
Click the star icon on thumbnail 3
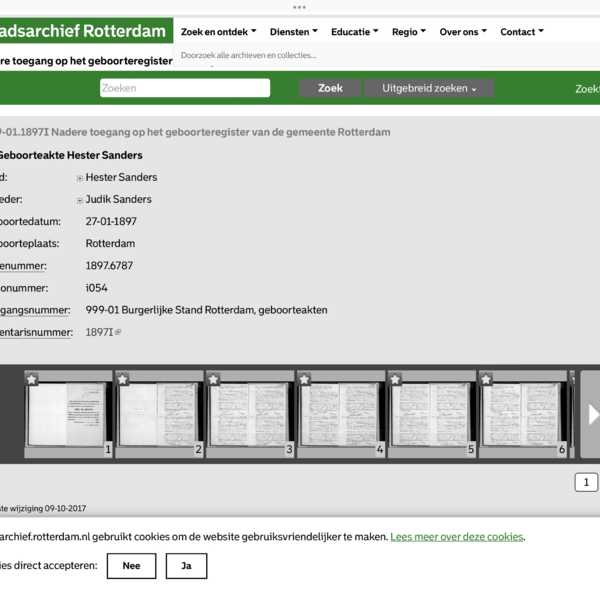[213, 380]
